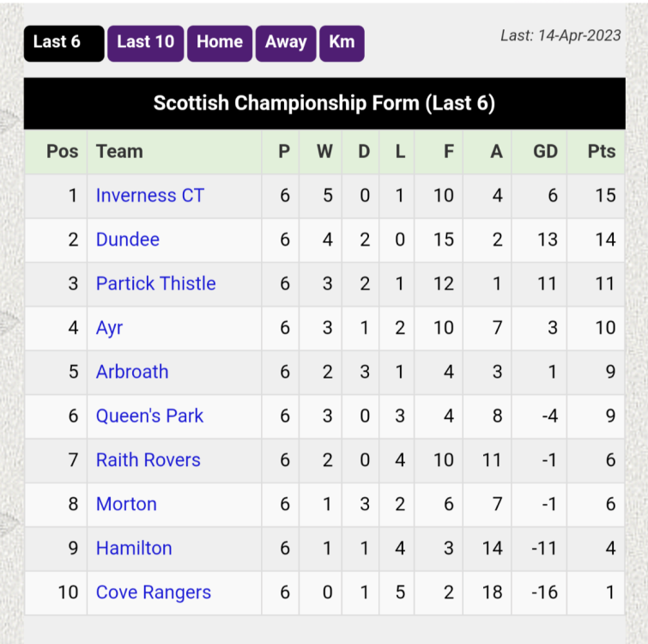Click the Team column header
648x644 pixels.
pyautogui.click(x=119, y=152)
